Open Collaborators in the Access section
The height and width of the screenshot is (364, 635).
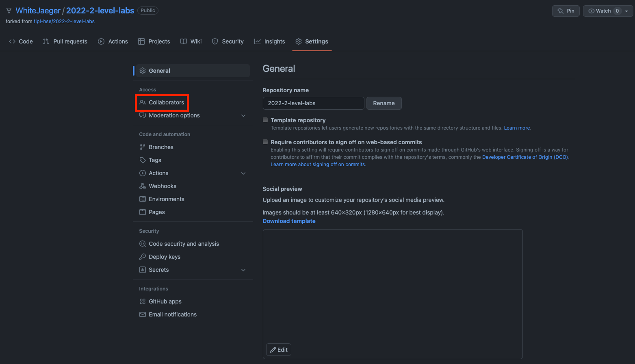point(167,102)
